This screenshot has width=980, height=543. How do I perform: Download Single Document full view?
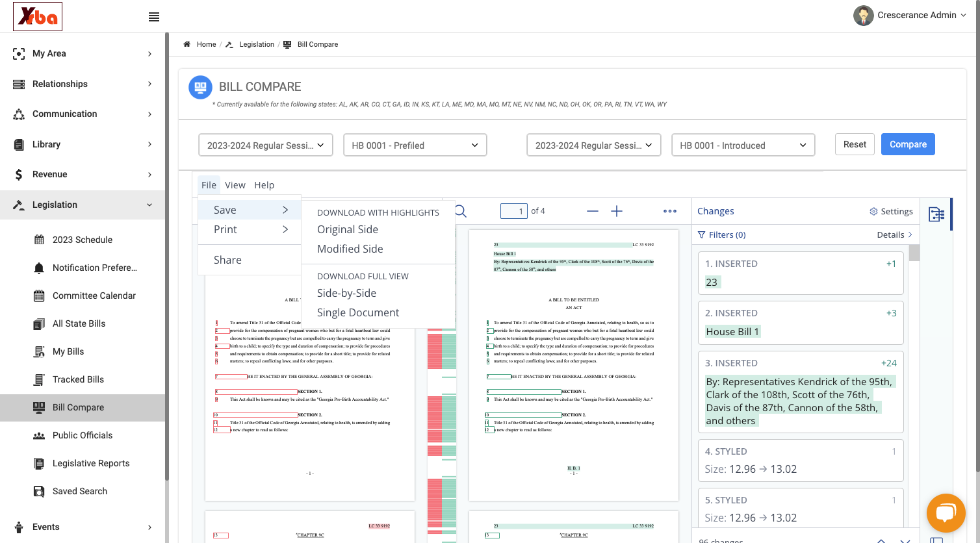coord(358,312)
